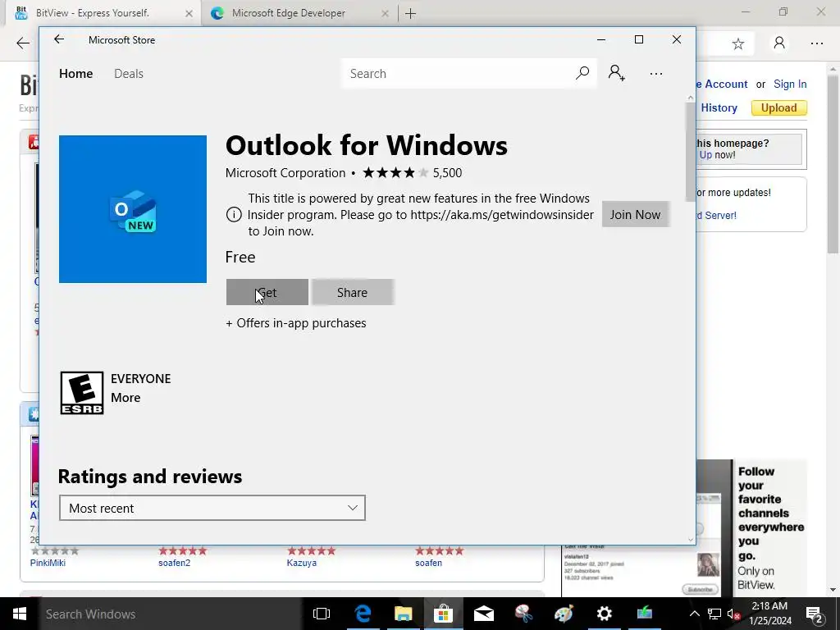Click the network tray icon
The height and width of the screenshot is (630, 840).
pos(714,614)
